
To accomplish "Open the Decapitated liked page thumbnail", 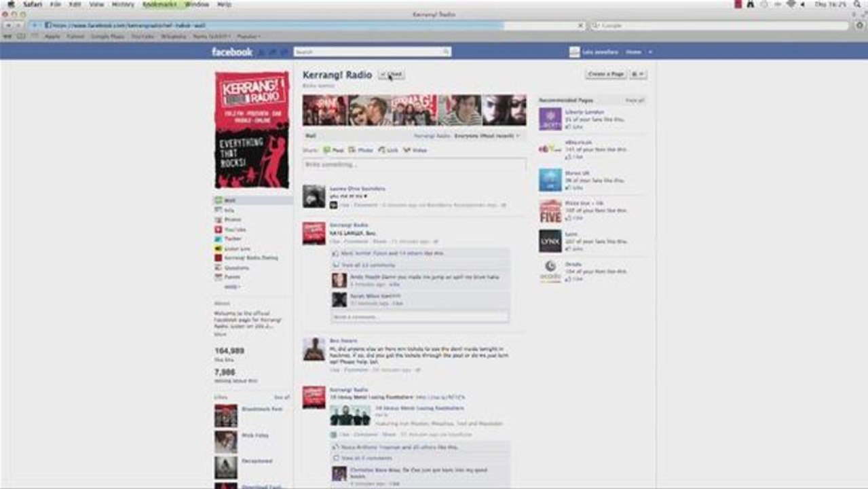I will click(226, 467).
